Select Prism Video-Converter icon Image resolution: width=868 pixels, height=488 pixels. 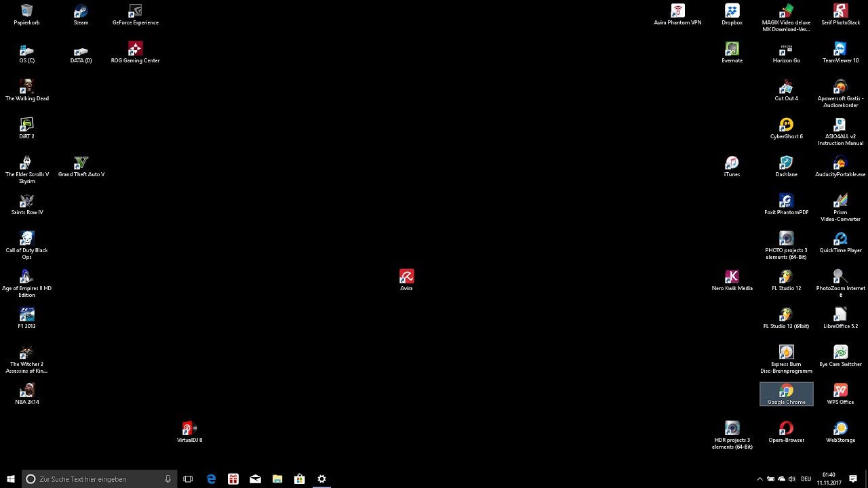click(x=840, y=207)
